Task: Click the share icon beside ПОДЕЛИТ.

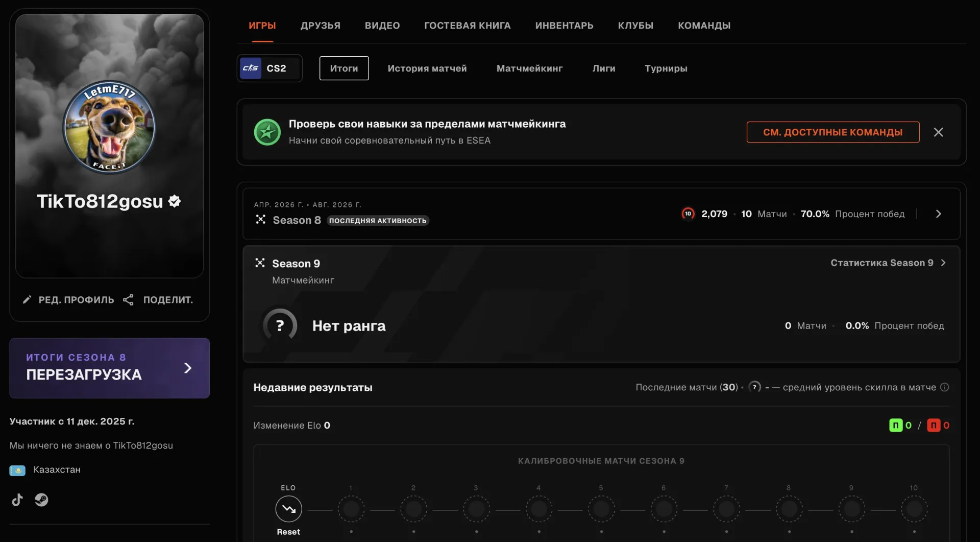Action: pos(128,300)
